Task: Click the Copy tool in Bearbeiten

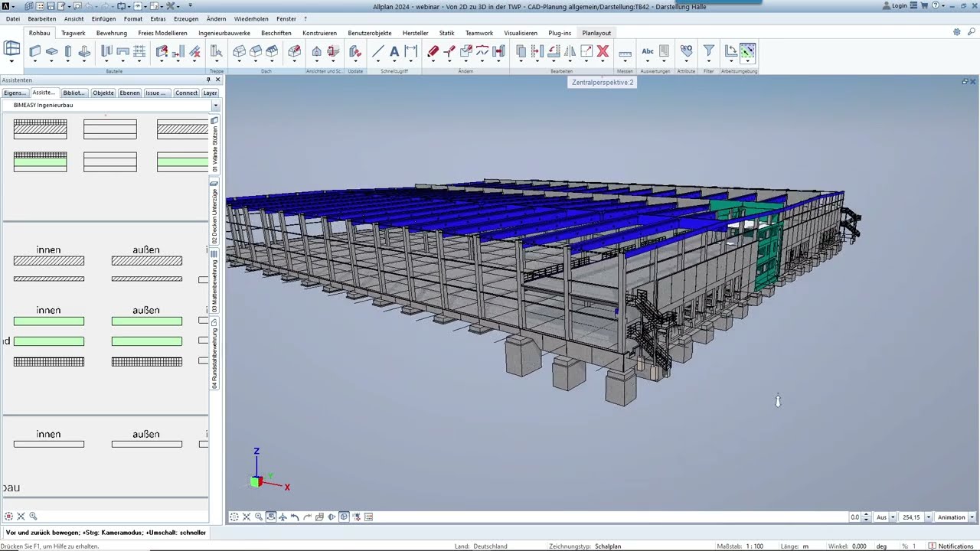Action: pos(521,51)
